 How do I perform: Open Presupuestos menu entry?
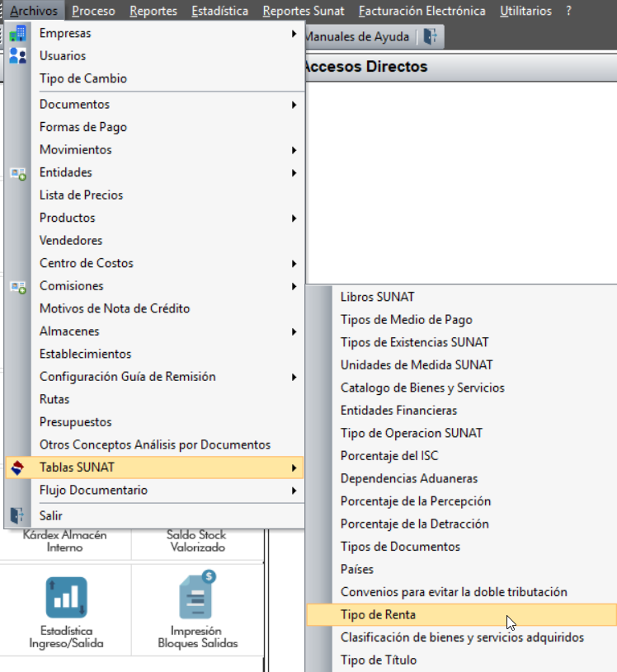coord(154,422)
